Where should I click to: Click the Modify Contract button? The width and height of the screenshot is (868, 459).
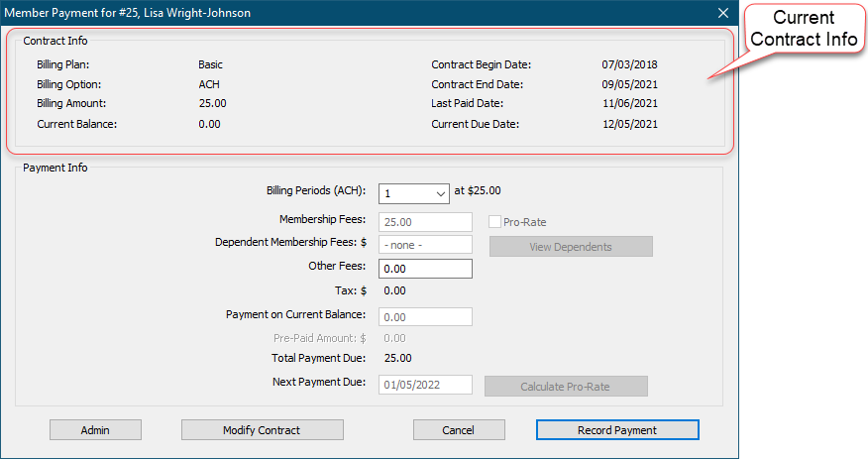point(262,430)
